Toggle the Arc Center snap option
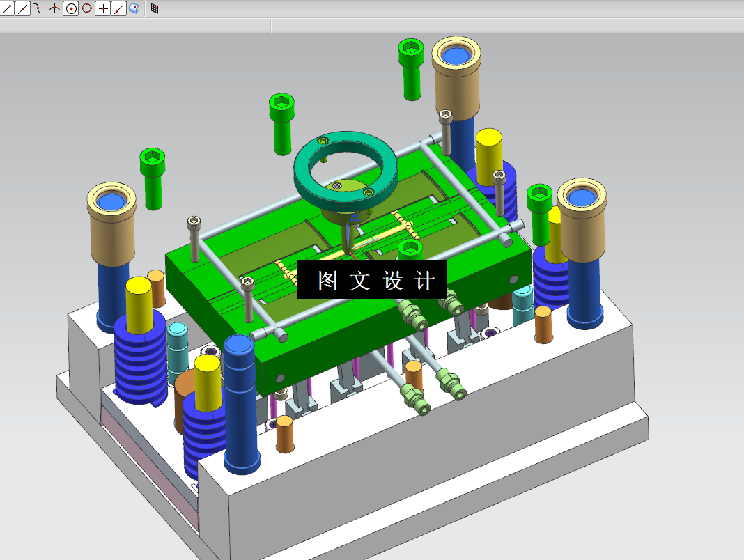 click(x=70, y=8)
